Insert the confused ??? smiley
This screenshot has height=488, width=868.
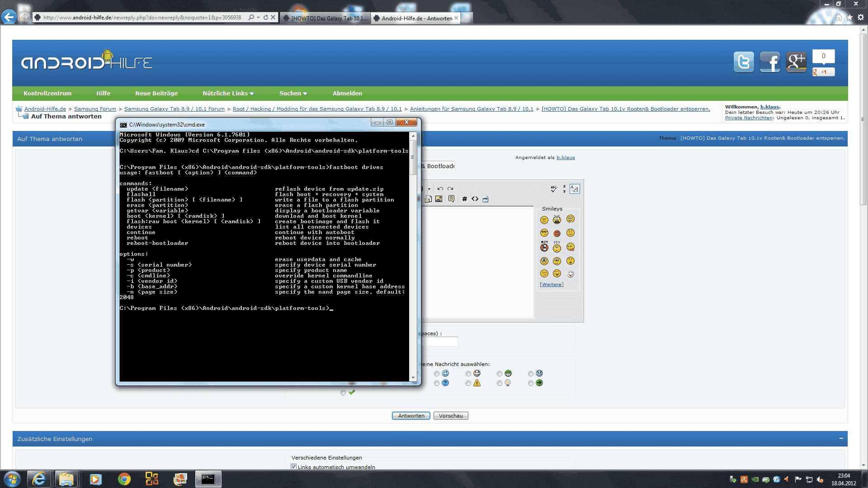point(557,247)
